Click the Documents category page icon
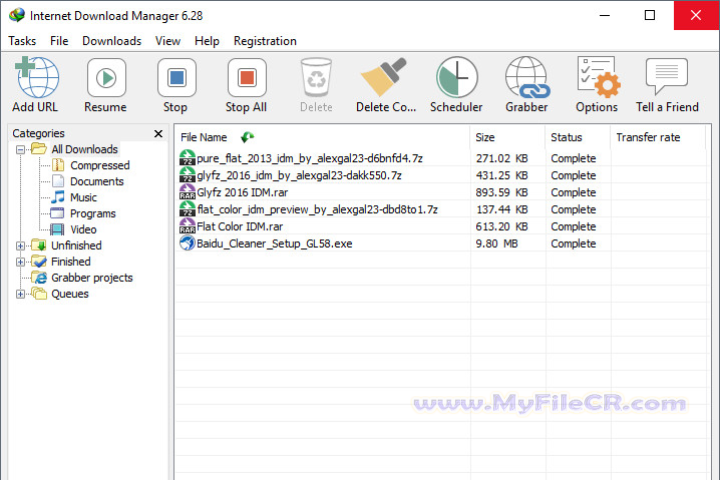This screenshot has width=720, height=480. click(58, 181)
